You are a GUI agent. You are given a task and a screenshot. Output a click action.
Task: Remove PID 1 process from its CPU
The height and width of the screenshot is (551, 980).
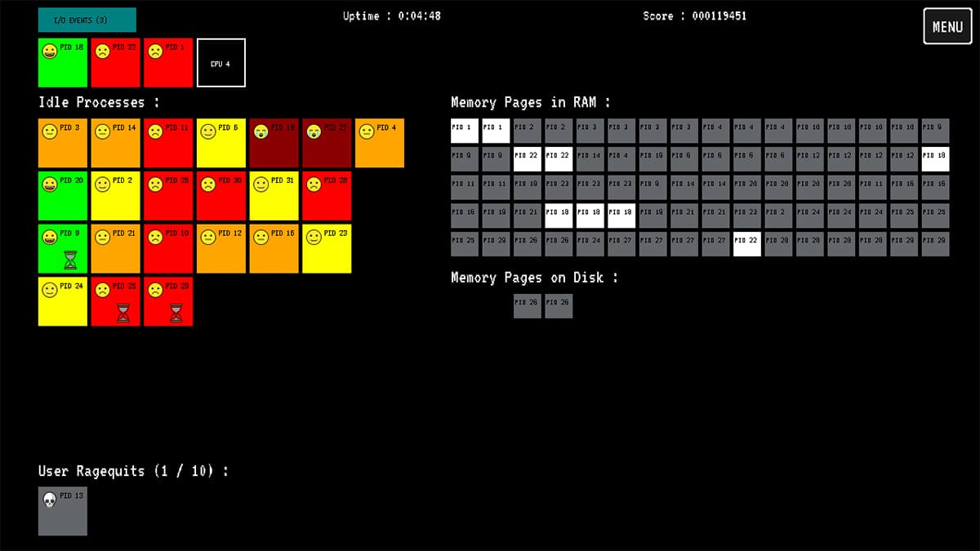168,63
